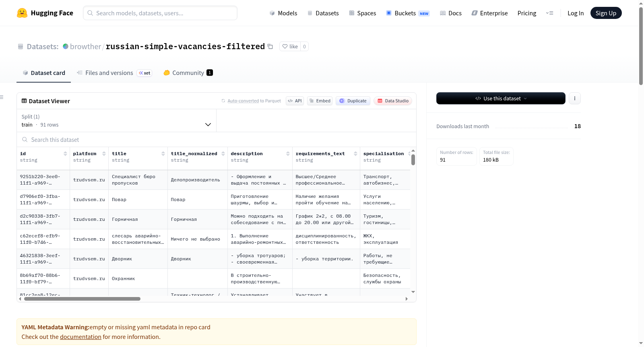Select the '- уборка территории.' cell
The image size is (644, 347).
click(326, 259)
